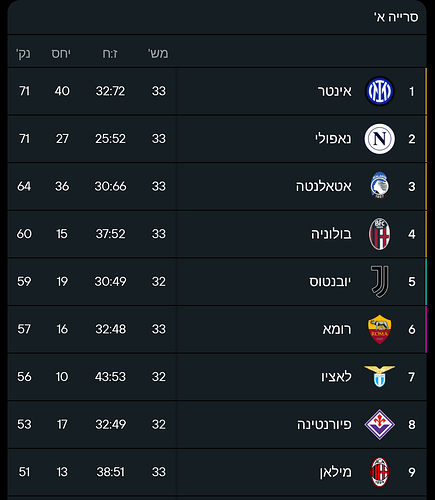The height and width of the screenshot is (500, 435).
Task: Click the Roma club crest
Action: pos(380,329)
